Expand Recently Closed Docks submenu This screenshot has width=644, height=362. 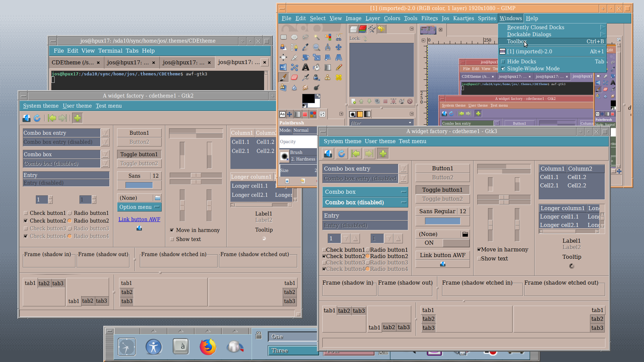(552, 27)
